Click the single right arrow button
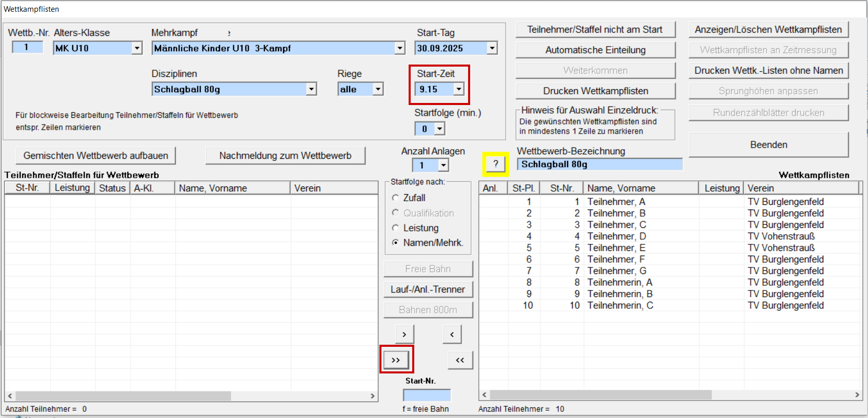868x418 pixels. click(404, 335)
